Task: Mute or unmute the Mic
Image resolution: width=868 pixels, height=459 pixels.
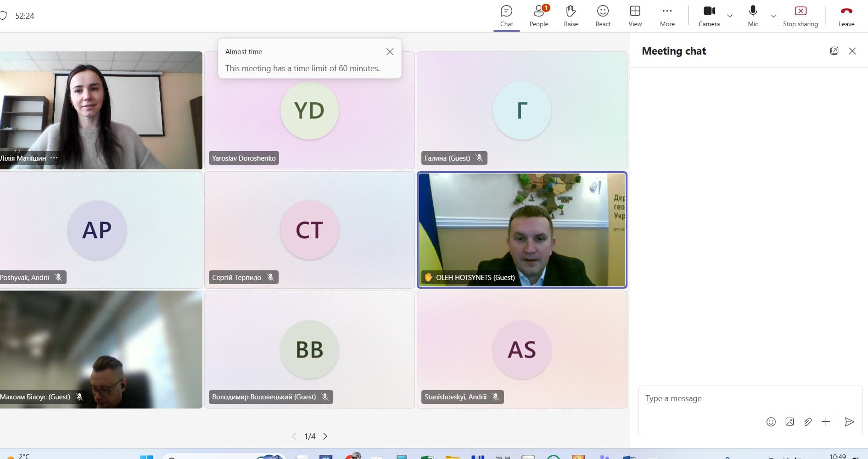Action: pos(753,16)
